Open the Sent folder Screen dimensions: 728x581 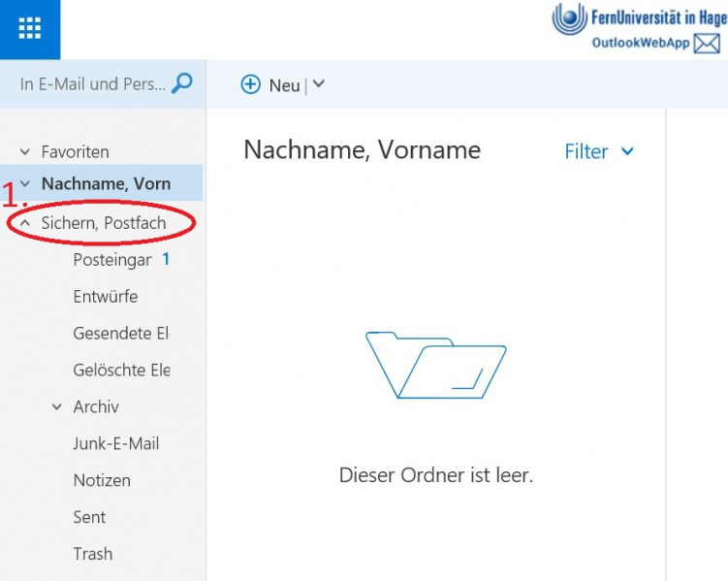(x=89, y=517)
